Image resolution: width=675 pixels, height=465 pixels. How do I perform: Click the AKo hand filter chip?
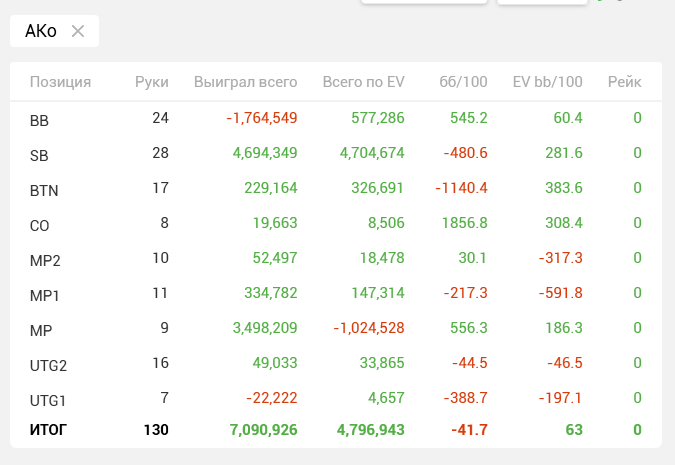pyautogui.click(x=40, y=32)
